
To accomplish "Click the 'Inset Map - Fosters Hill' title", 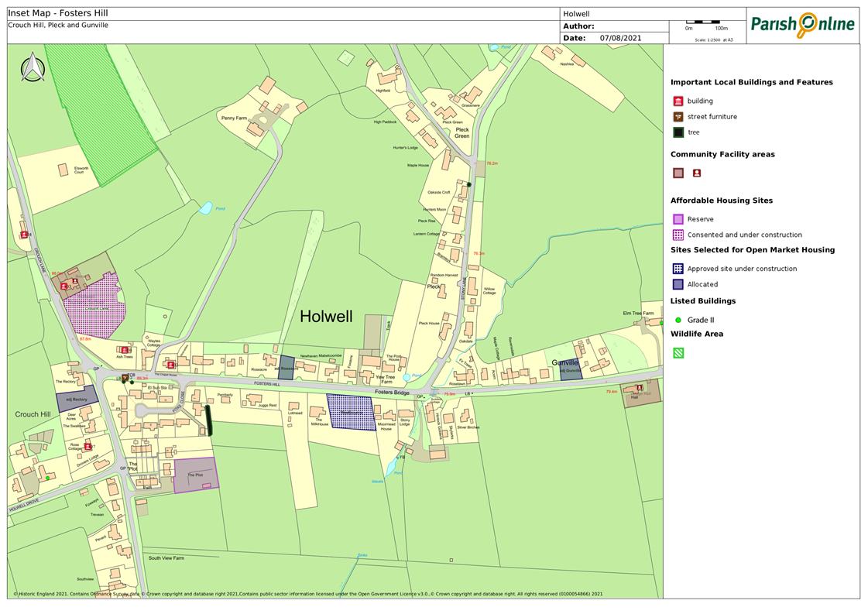I will coord(58,13).
